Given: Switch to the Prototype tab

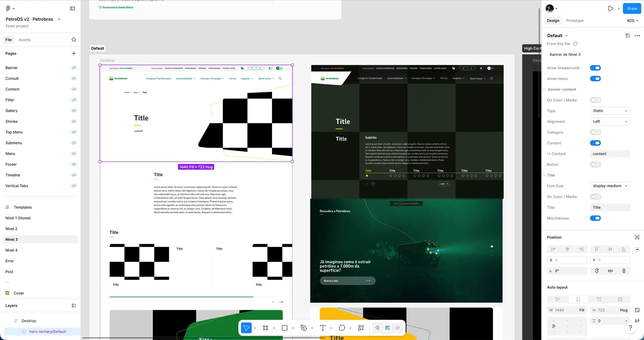Looking at the screenshot, I should point(575,20).
